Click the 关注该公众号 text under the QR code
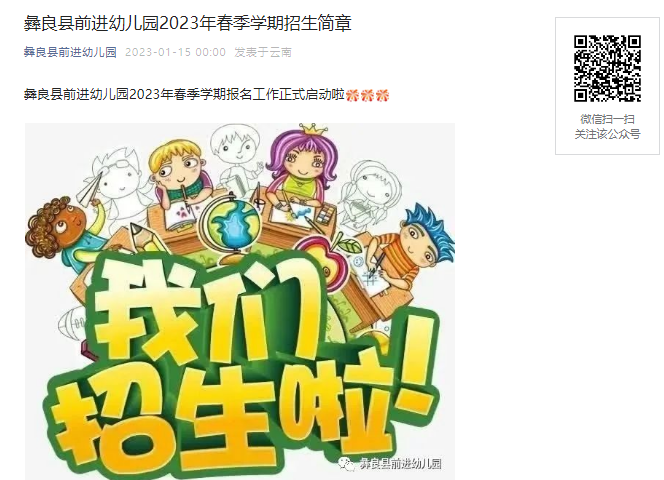Image resolution: width=664 pixels, height=480 pixels. click(x=607, y=134)
